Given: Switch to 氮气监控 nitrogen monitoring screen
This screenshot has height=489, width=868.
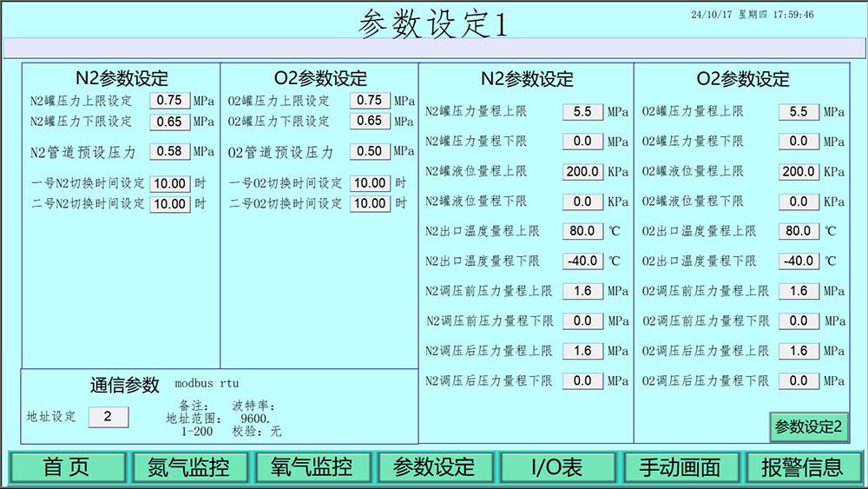Looking at the screenshot, I should click(188, 467).
